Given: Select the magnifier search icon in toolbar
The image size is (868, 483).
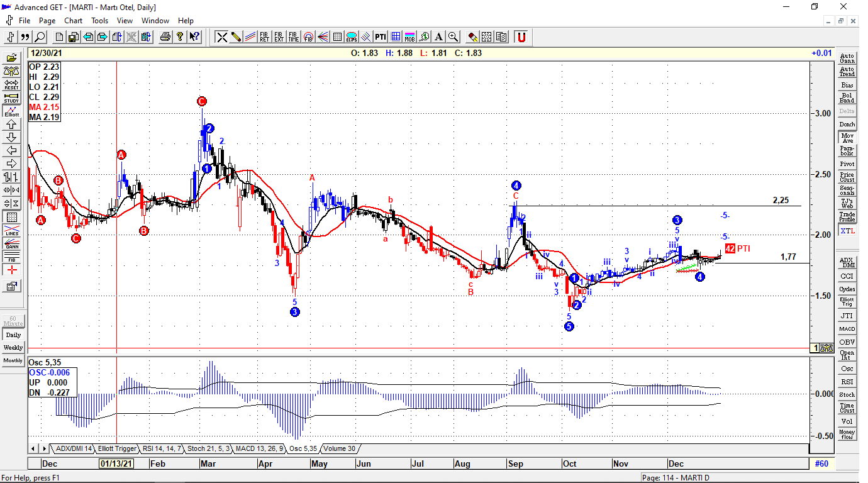Looking at the screenshot, I should (x=40, y=36).
